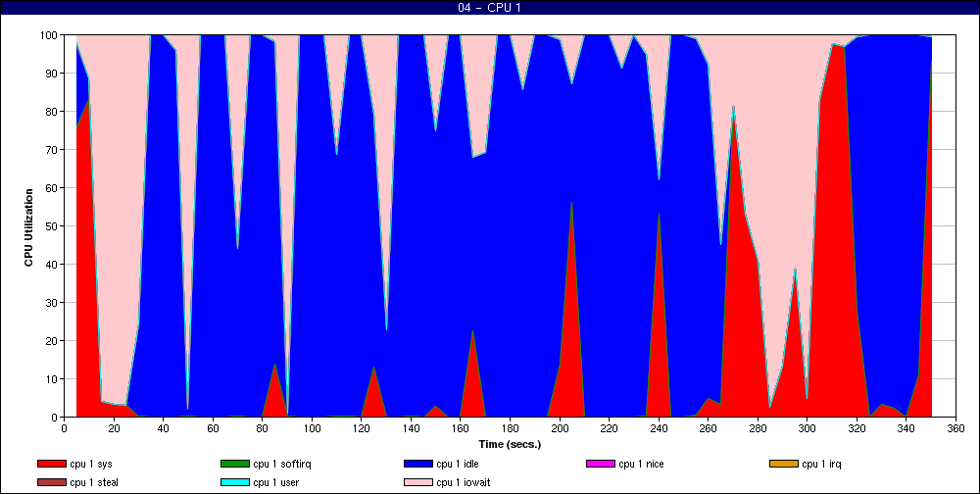Click the 90 value on the y-axis

(x=53, y=74)
